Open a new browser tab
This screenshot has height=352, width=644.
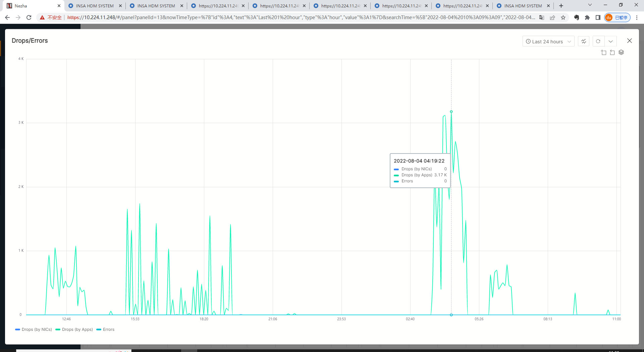coord(561,6)
